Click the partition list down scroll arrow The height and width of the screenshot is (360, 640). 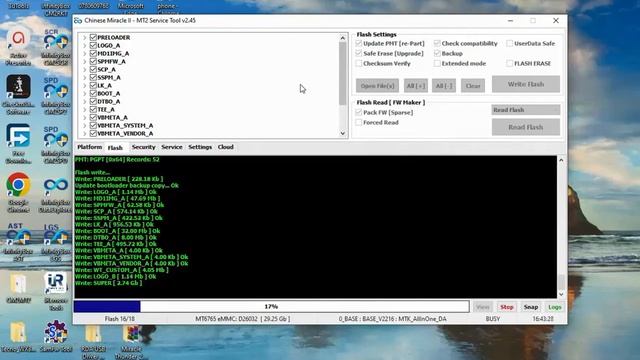[342, 133]
